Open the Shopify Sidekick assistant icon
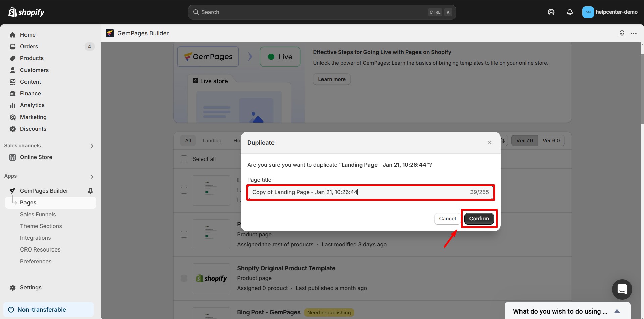The height and width of the screenshot is (319, 644). [x=551, y=12]
